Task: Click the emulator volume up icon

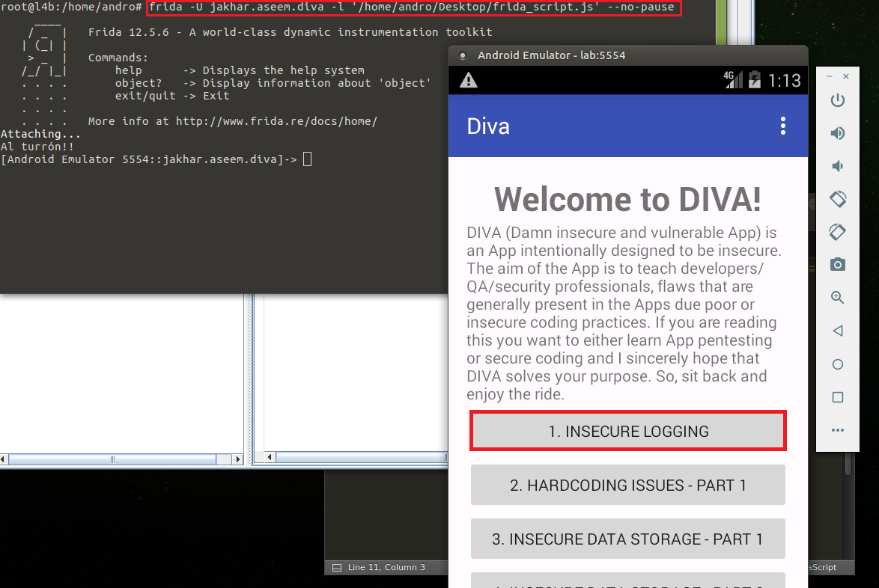Action: (838, 133)
